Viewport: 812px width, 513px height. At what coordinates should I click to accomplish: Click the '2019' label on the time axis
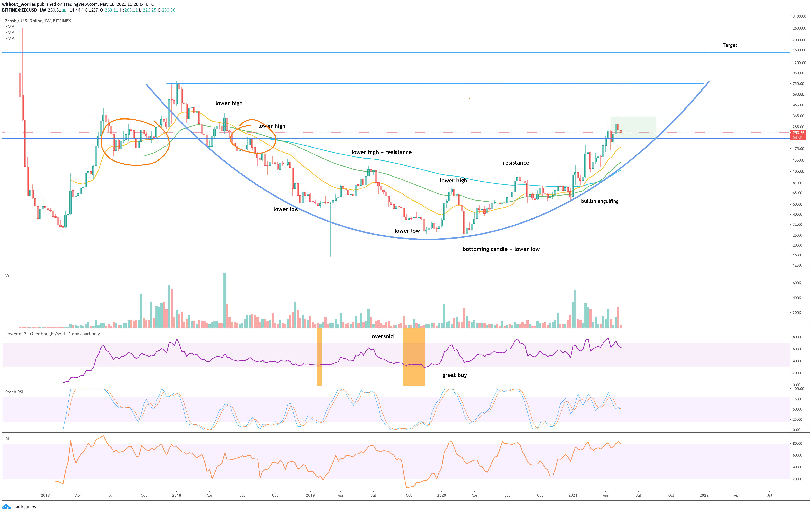[310, 496]
